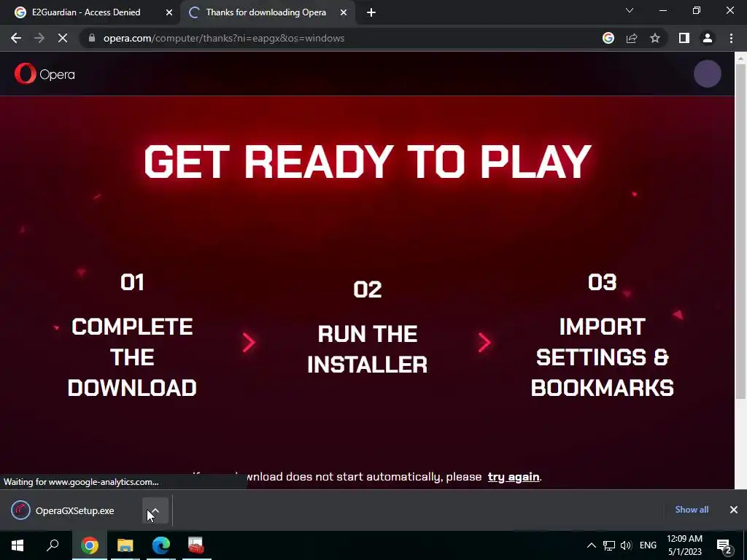Screen dimensions: 747x560
Task: Open the volume tray icon
Action: point(626,545)
